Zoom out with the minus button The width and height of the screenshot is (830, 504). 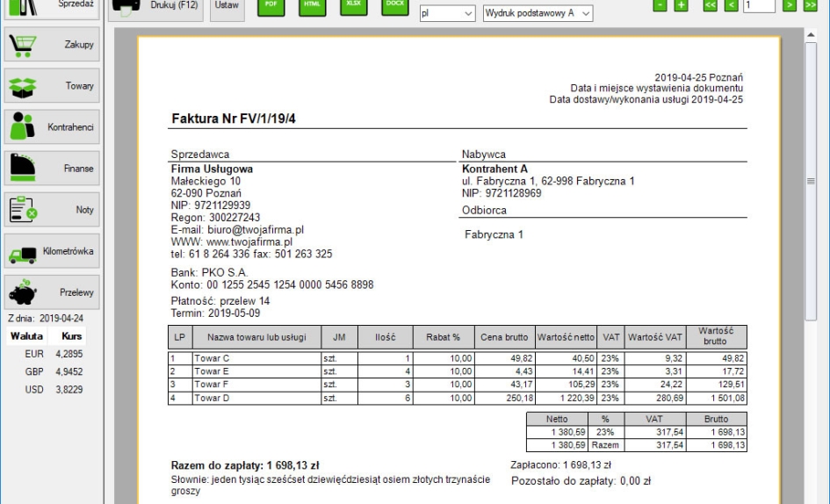coord(660,6)
